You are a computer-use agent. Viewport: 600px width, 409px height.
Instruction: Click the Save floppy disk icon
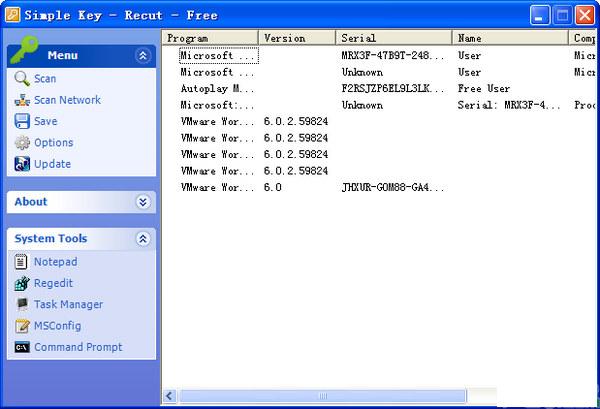point(22,121)
